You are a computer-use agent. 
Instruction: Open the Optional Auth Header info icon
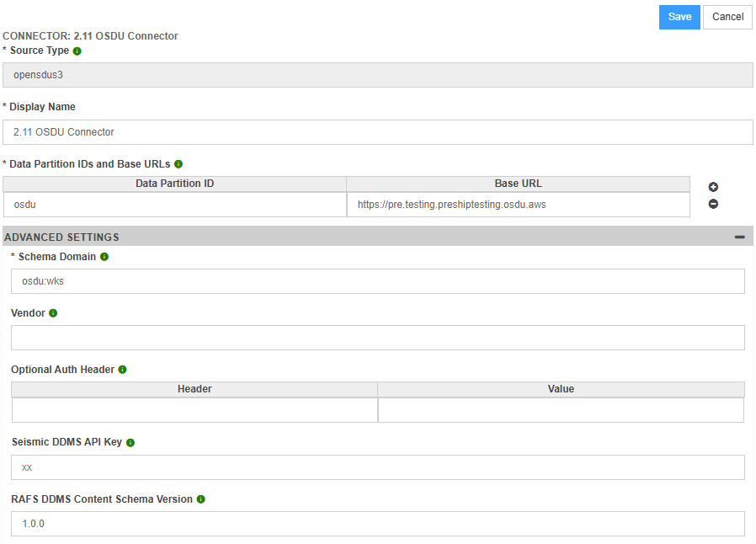click(122, 369)
